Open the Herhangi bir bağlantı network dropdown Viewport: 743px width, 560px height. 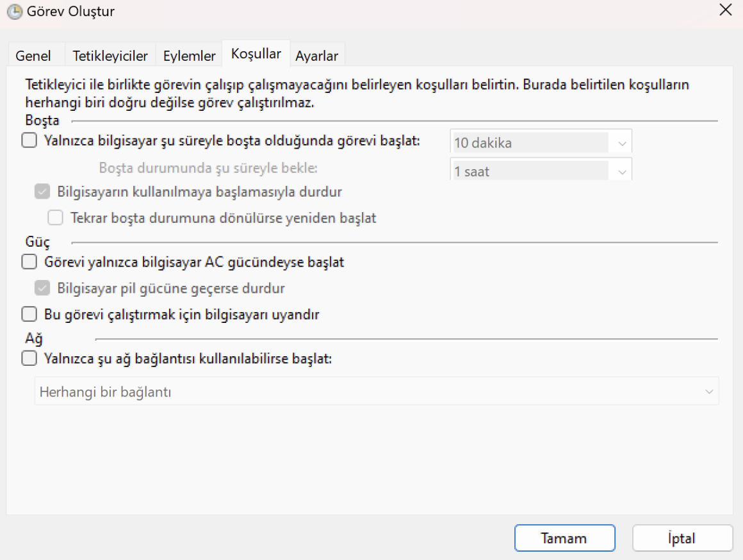pyautogui.click(x=377, y=391)
